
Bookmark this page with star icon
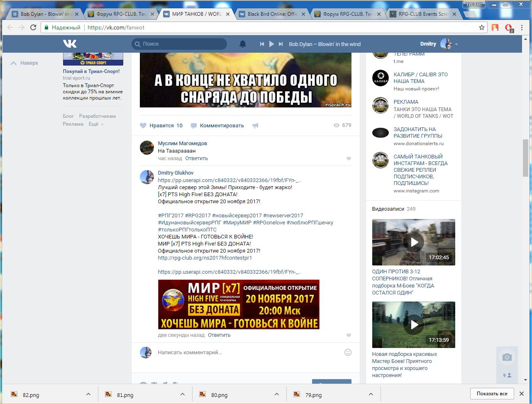pyautogui.click(x=481, y=28)
